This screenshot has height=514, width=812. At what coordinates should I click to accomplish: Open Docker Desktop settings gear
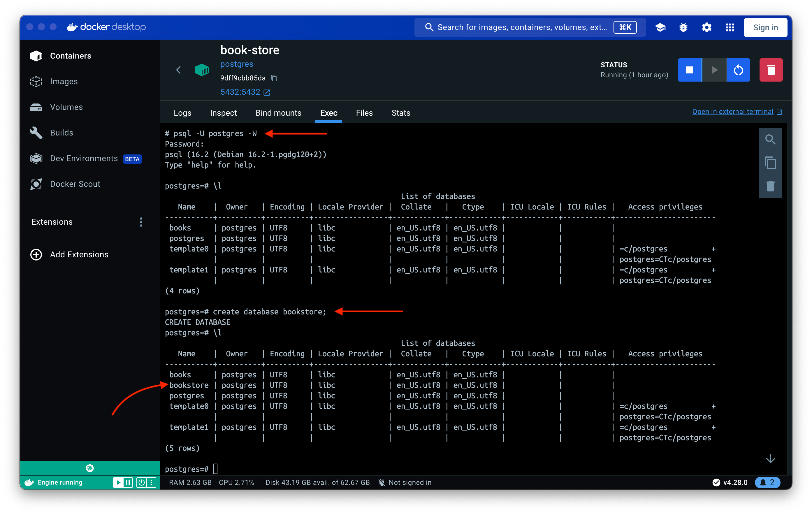(x=706, y=27)
